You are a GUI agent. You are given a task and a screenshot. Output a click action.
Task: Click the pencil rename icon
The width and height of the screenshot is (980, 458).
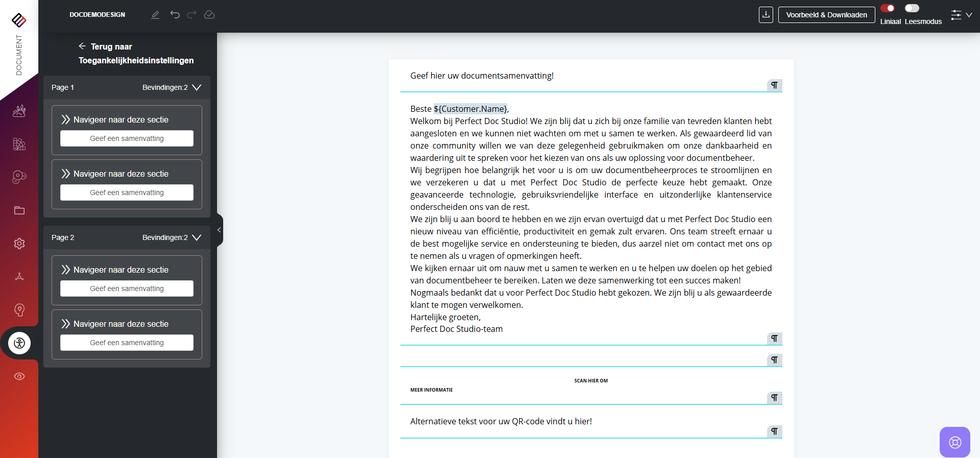(155, 15)
